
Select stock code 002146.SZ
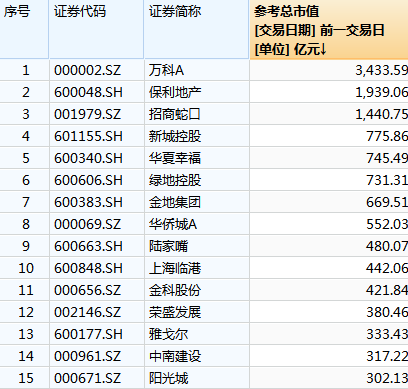point(87,312)
